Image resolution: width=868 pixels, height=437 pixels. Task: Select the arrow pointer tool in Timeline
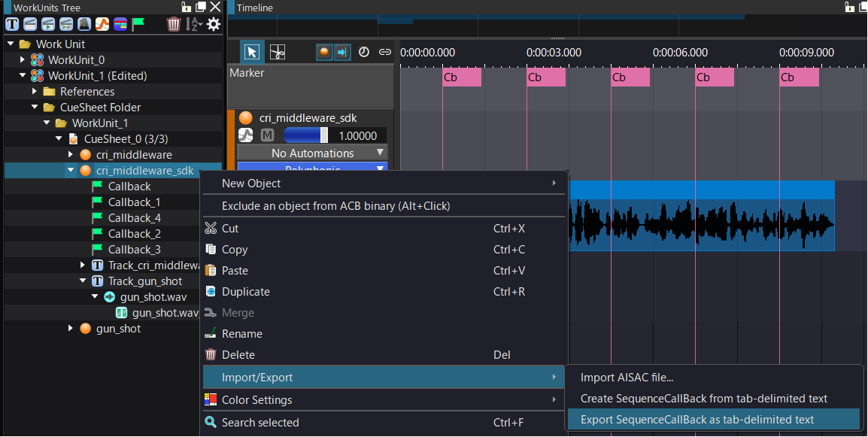pos(252,52)
